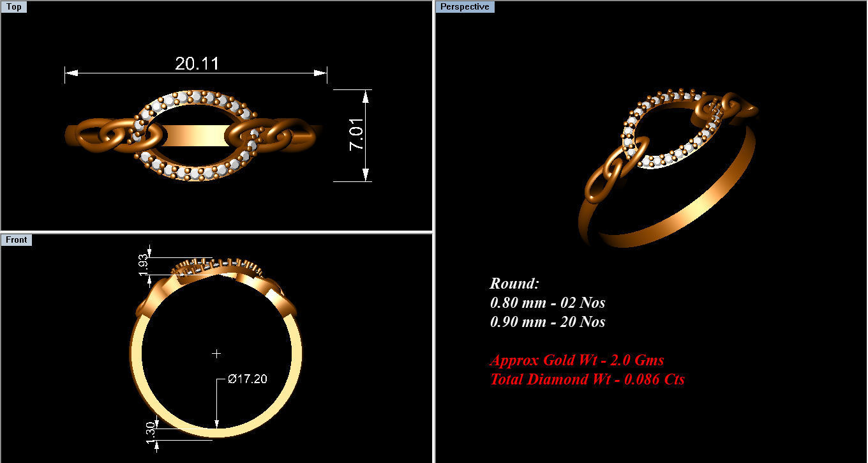Click the 1.93 dimension in Front view
Viewport: 868px width, 463px height.
[x=143, y=265]
